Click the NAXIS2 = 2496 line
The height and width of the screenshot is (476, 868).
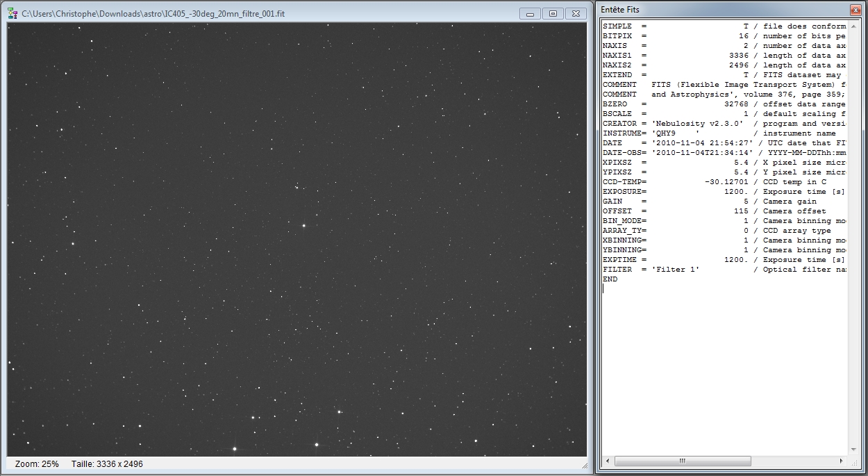click(x=724, y=65)
